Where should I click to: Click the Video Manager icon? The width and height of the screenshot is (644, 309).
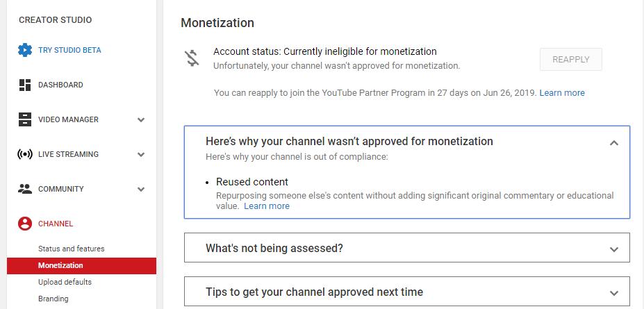pyautogui.click(x=25, y=119)
